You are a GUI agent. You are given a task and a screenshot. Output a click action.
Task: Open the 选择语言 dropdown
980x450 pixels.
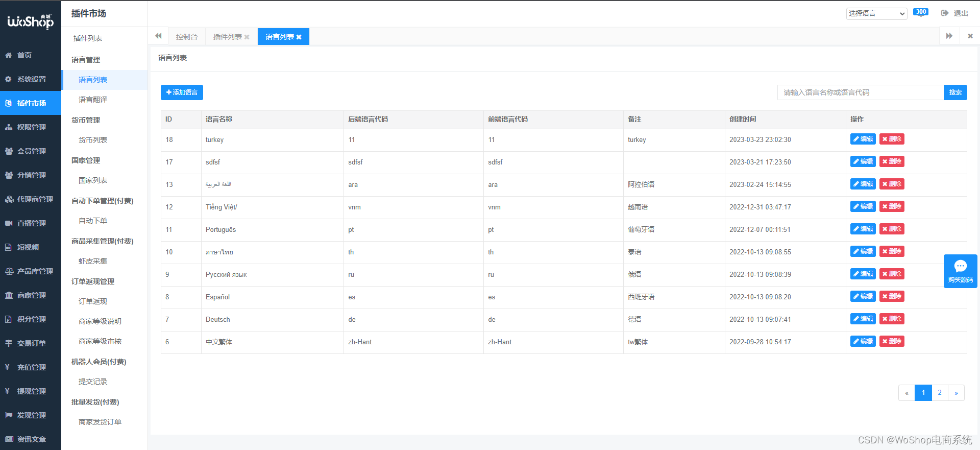[x=876, y=13]
